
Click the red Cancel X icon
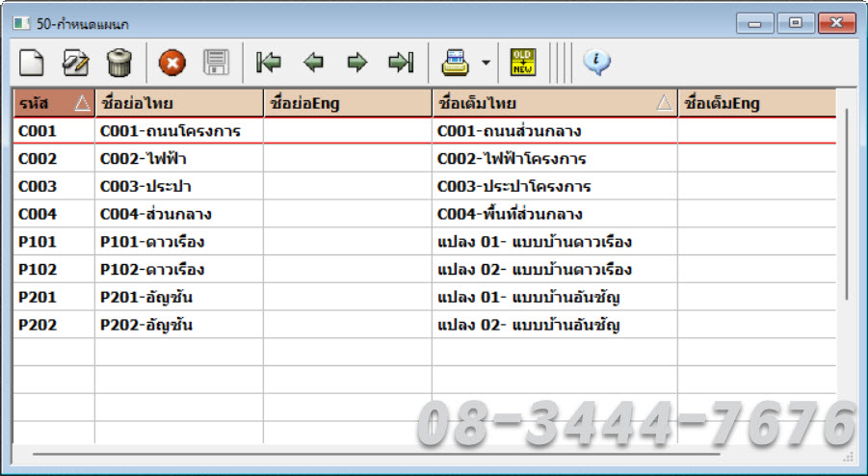(172, 63)
